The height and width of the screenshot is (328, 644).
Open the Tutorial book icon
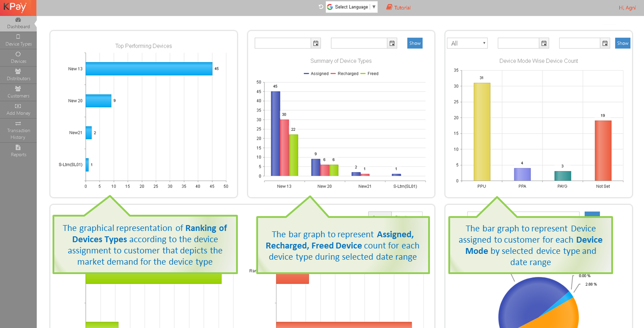click(x=389, y=7)
